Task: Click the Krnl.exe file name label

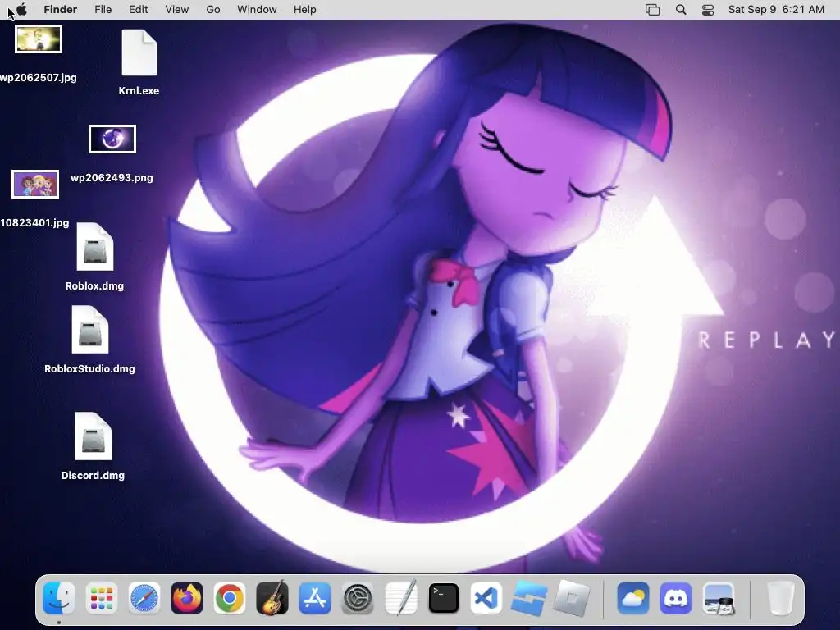Action: (x=139, y=91)
